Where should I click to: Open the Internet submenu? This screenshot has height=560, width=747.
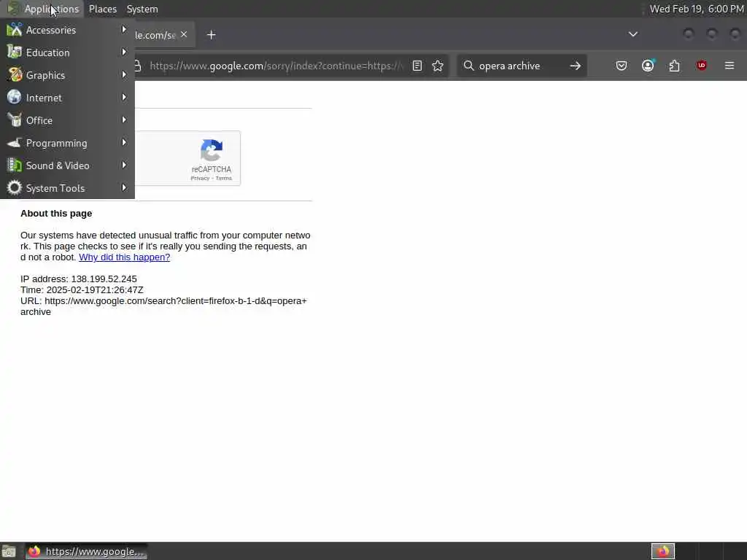pos(67,98)
